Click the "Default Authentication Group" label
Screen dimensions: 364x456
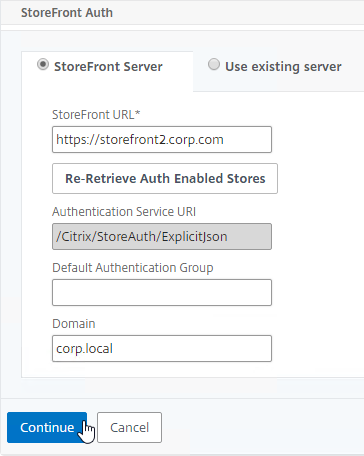(133, 268)
